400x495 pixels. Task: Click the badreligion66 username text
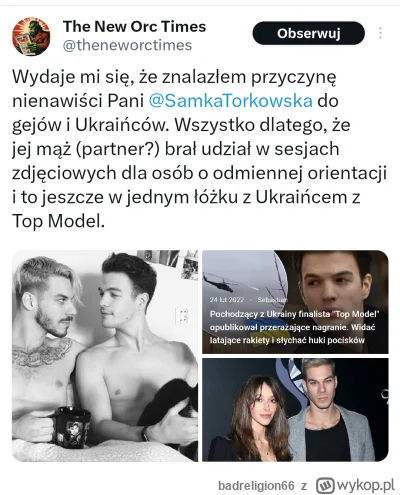pyautogui.click(x=256, y=486)
